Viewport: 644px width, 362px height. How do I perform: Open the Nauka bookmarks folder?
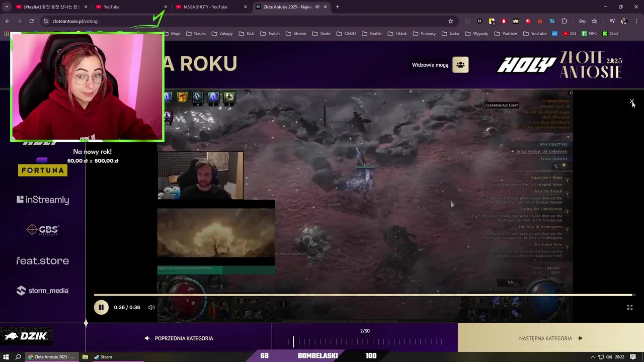click(x=196, y=34)
